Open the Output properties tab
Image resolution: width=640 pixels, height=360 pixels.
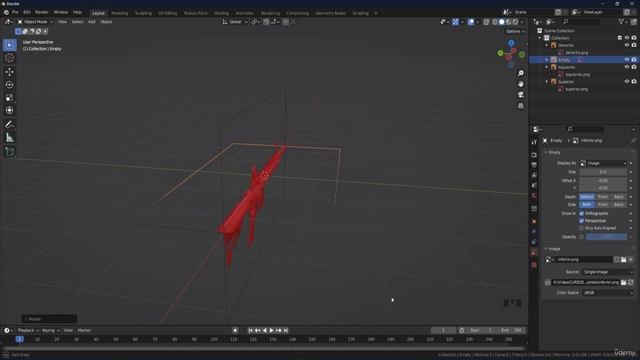534,165
